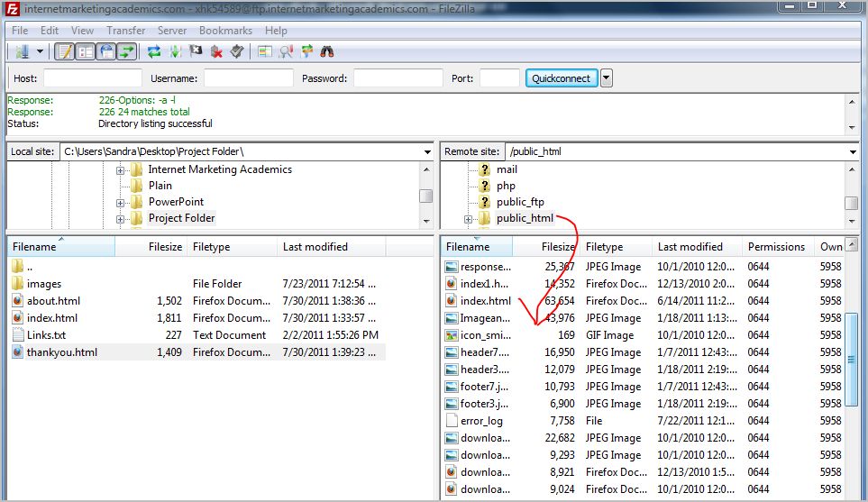Open the Bookmarks menu
Screen dimensions: 868x502
[225, 31]
